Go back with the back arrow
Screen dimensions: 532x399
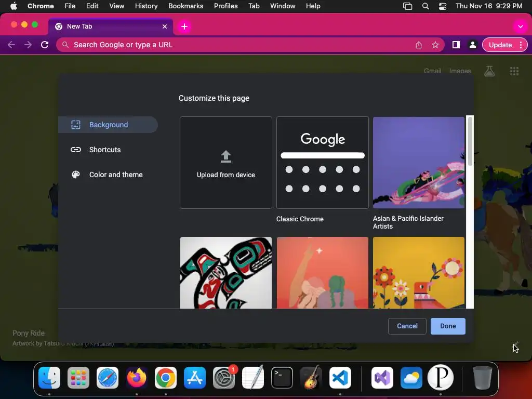pyautogui.click(x=11, y=45)
